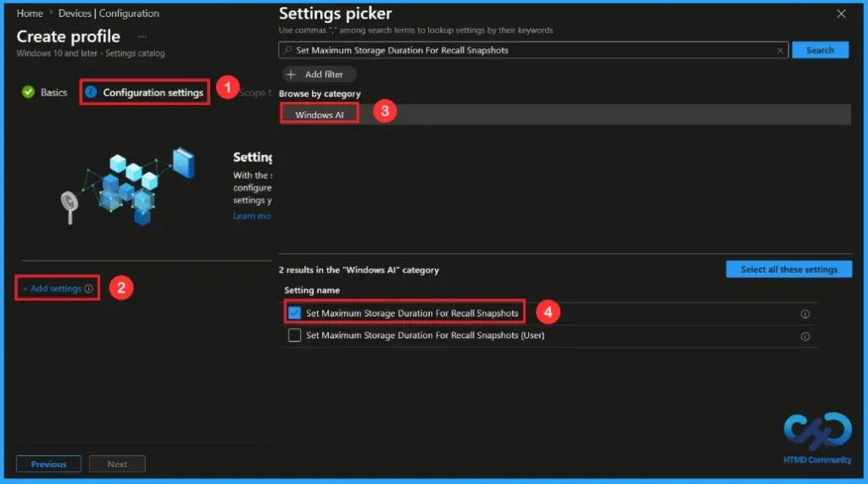Open the Learn more link
Viewport: 868px width, 484px height.
pos(252,216)
